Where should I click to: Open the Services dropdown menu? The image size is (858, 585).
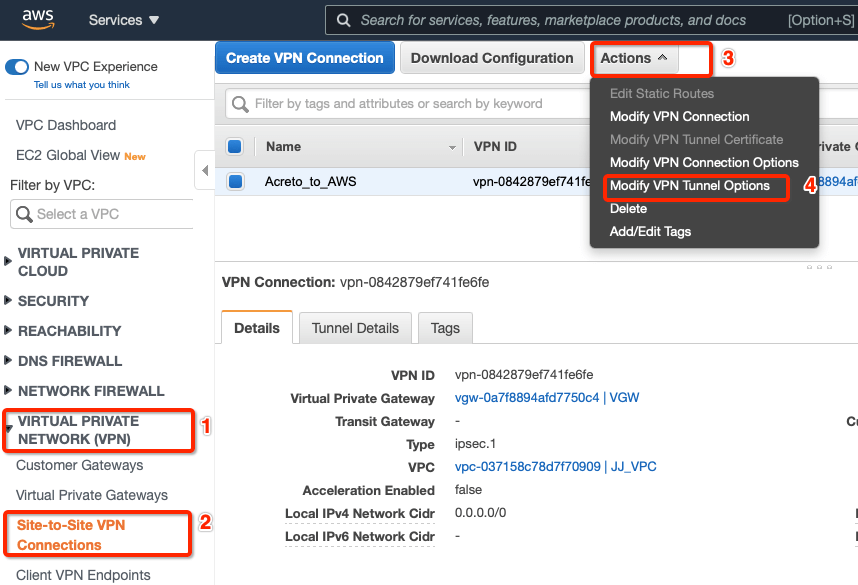point(124,20)
